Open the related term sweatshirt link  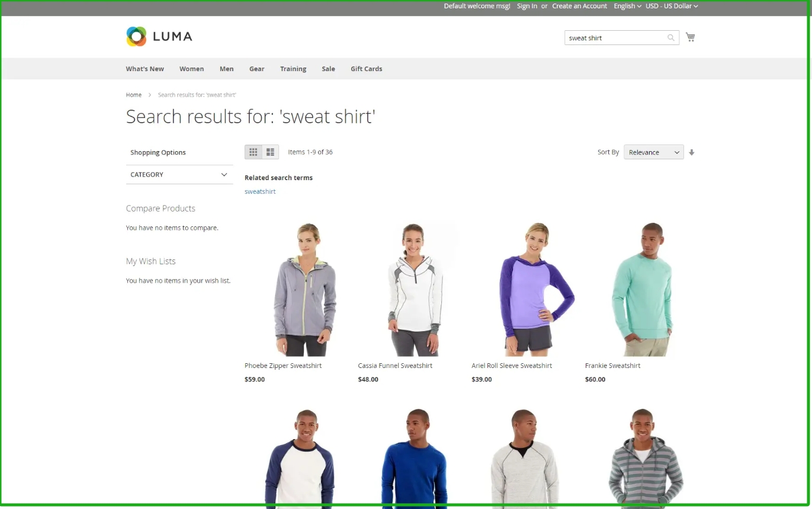(260, 191)
